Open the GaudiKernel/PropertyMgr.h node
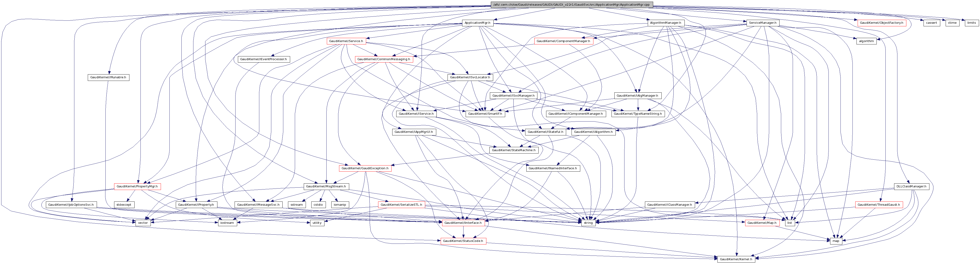Screen dimensions: 980x264 point(138,186)
